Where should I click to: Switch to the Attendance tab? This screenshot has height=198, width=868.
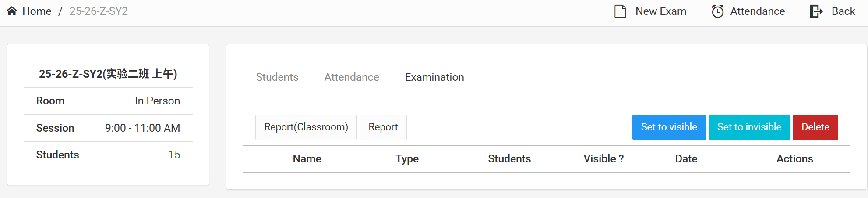351,77
